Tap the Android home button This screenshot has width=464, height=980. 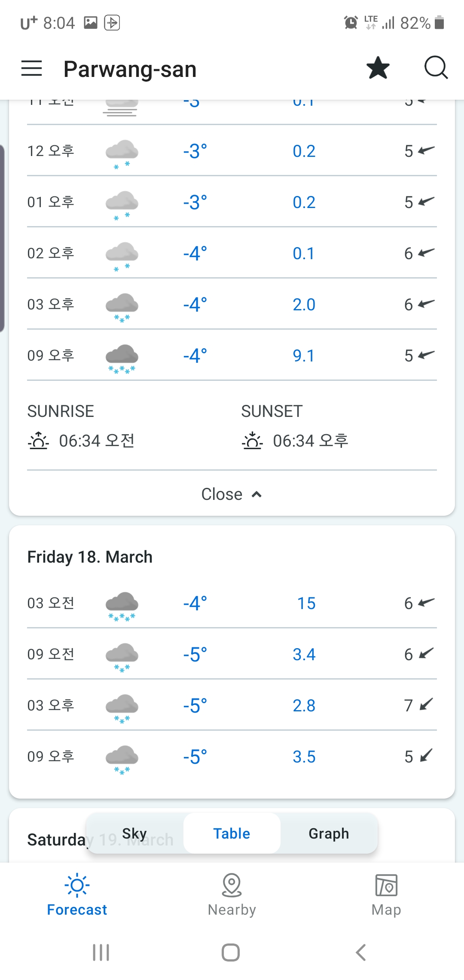pos(231,952)
